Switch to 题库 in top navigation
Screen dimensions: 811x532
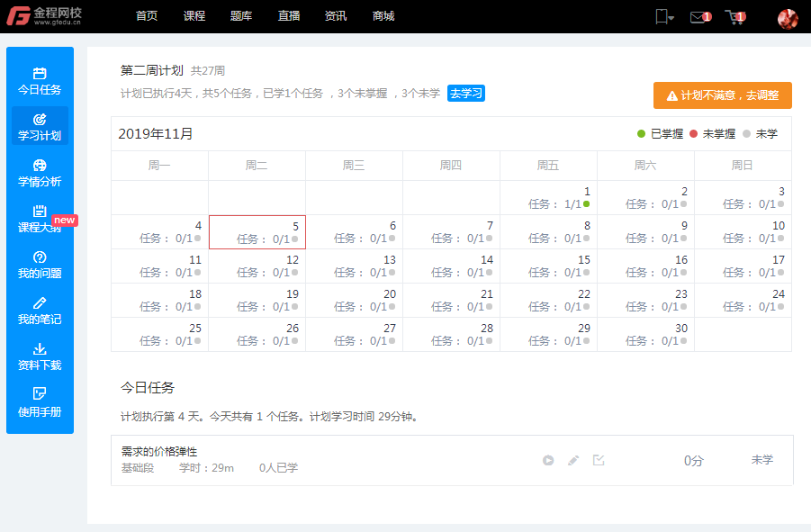pyautogui.click(x=241, y=16)
